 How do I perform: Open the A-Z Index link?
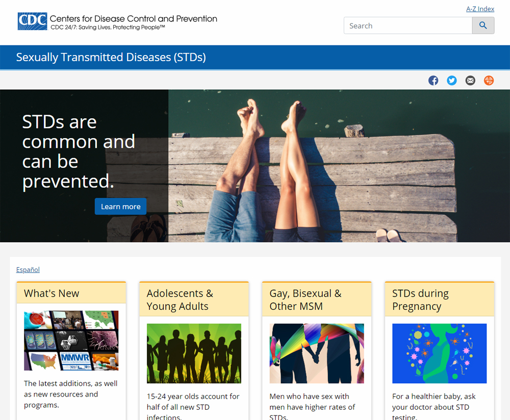pos(480,9)
